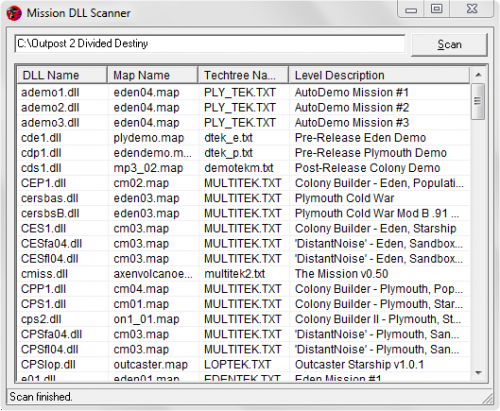Select the cps2.dll entry
The height and width of the screenshot is (411, 500).
(41, 319)
